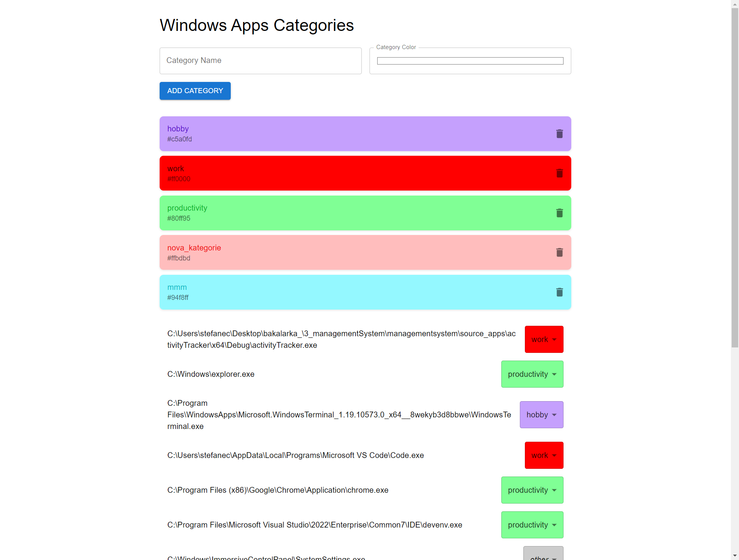The height and width of the screenshot is (560, 739).
Task: Delete the hobby category with trash icon
Action: click(x=559, y=134)
